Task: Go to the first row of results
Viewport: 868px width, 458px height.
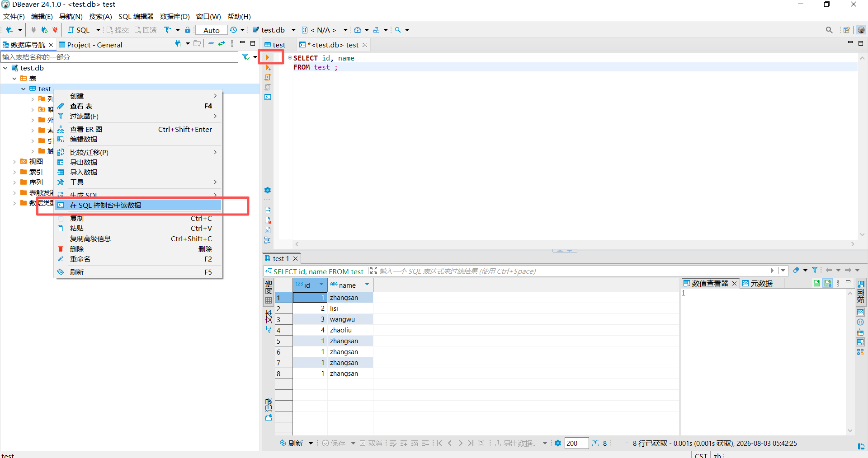Action: tap(439, 443)
